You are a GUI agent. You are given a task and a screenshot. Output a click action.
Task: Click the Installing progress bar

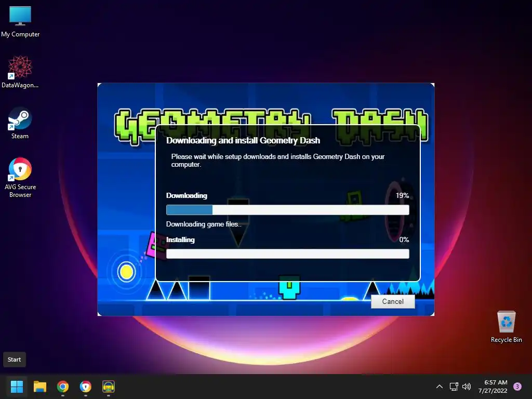point(287,254)
